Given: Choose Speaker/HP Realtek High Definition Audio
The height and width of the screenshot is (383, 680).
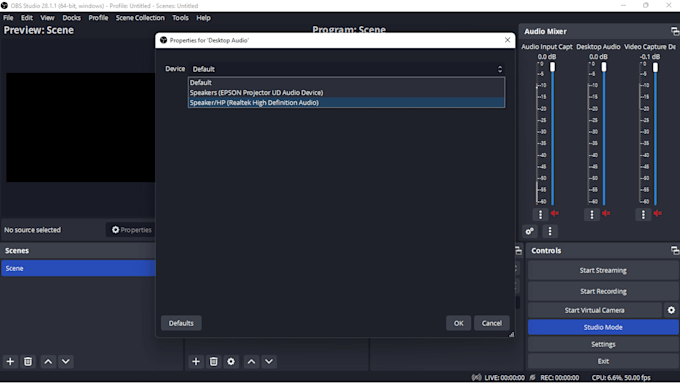Looking at the screenshot, I should click(x=347, y=102).
